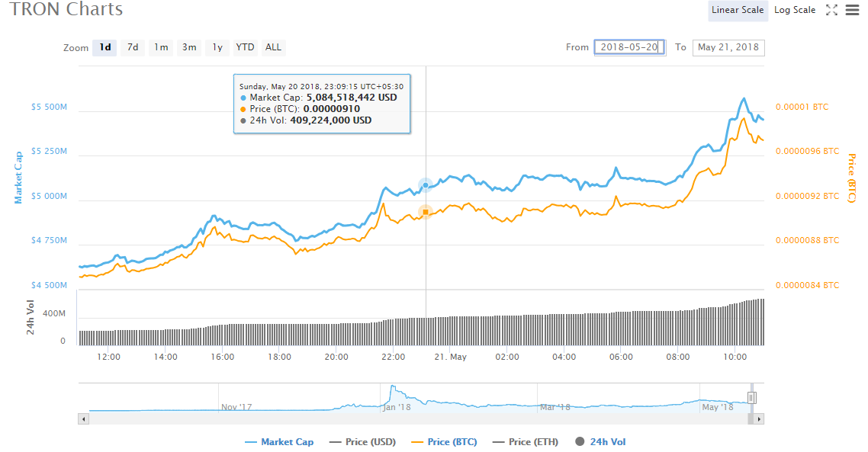Image resolution: width=868 pixels, height=452 pixels.
Task: Click the 18:00 time axis label
Action: [x=280, y=357]
